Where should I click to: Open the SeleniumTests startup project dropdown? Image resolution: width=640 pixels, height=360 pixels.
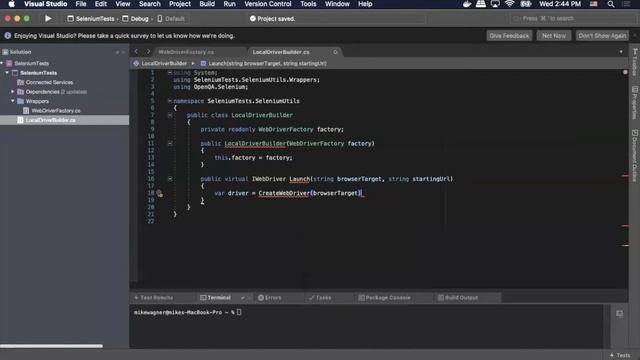(91, 19)
